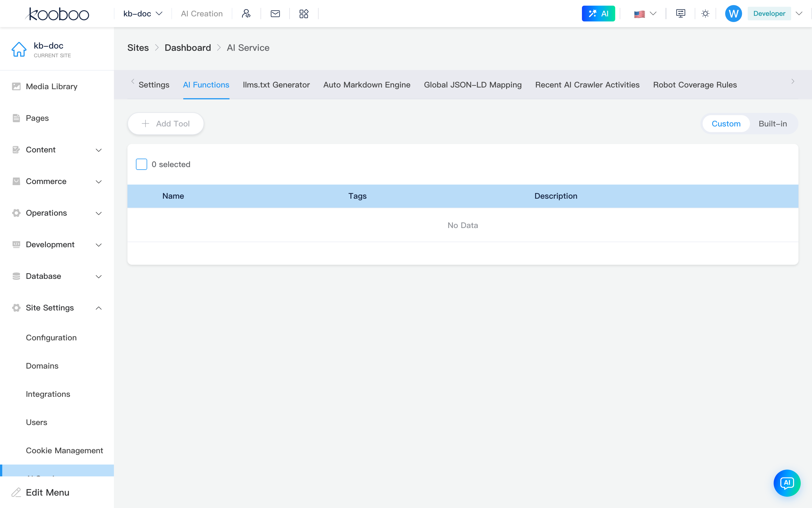
Task: Go to Sites in the breadcrumb
Action: (x=138, y=48)
